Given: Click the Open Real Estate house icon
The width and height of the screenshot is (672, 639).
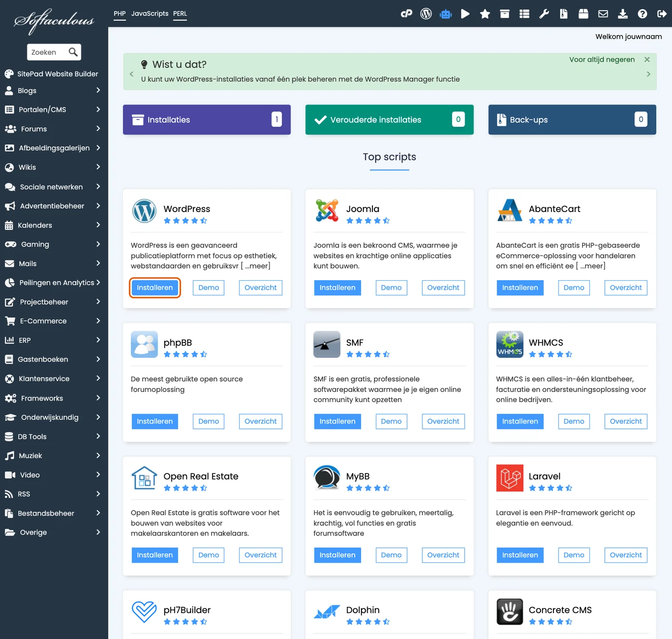Looking at the screenshot, I should pyautogui.click(x=144, y=478).
